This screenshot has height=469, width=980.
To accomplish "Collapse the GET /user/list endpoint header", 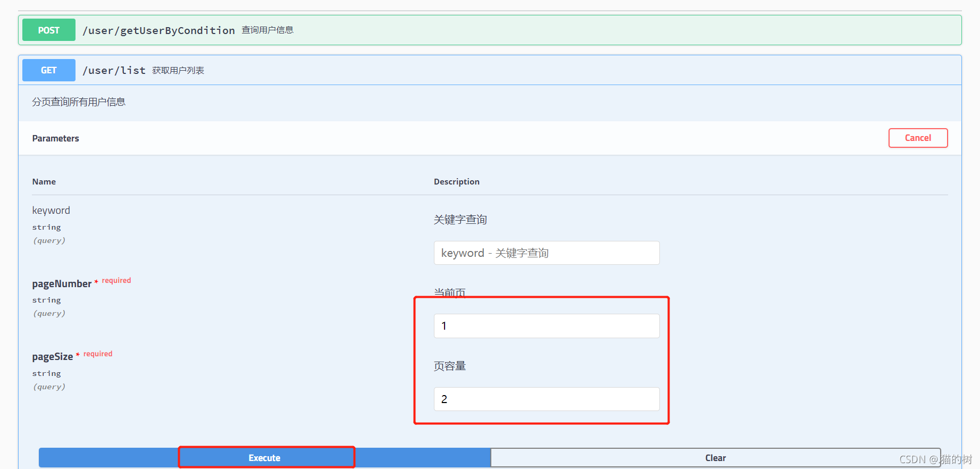I will coord(490,70).
